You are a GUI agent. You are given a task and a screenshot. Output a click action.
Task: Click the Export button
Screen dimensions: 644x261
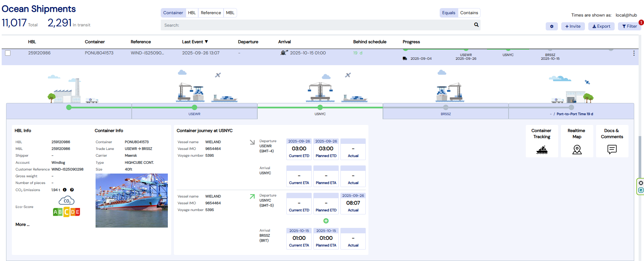click(601, 26)
